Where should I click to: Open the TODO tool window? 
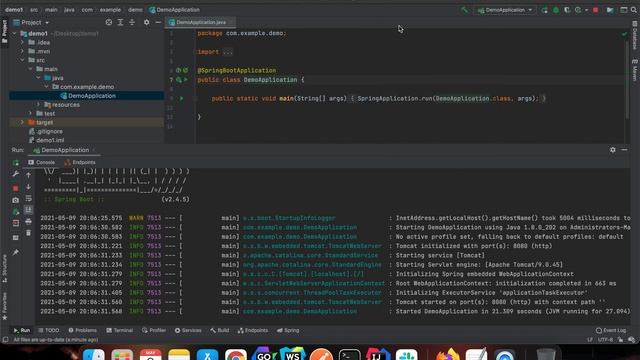click(x=49, y=330)
